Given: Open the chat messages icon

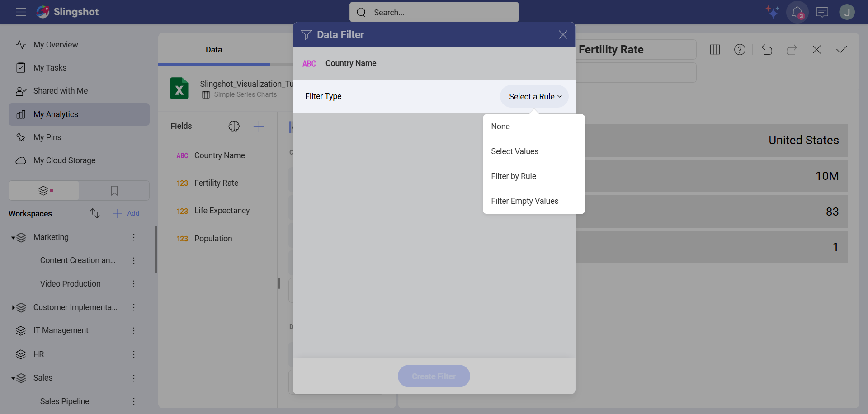Looking at the screenshot, I should tap(822, 12).
